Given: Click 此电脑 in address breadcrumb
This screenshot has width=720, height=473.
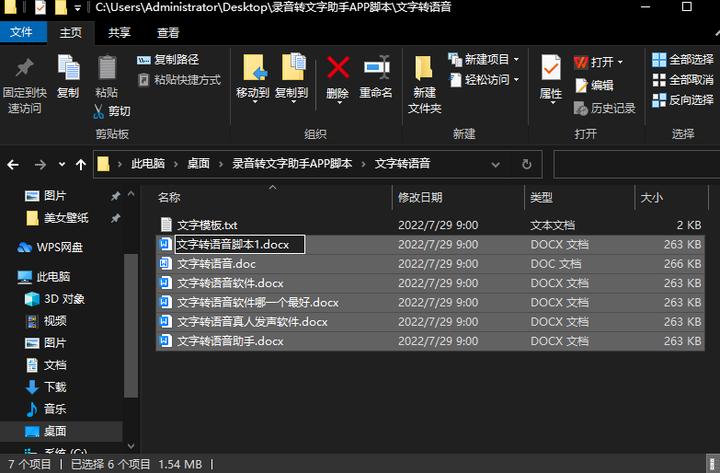Looking at the screenshot, I should point(148,164).
